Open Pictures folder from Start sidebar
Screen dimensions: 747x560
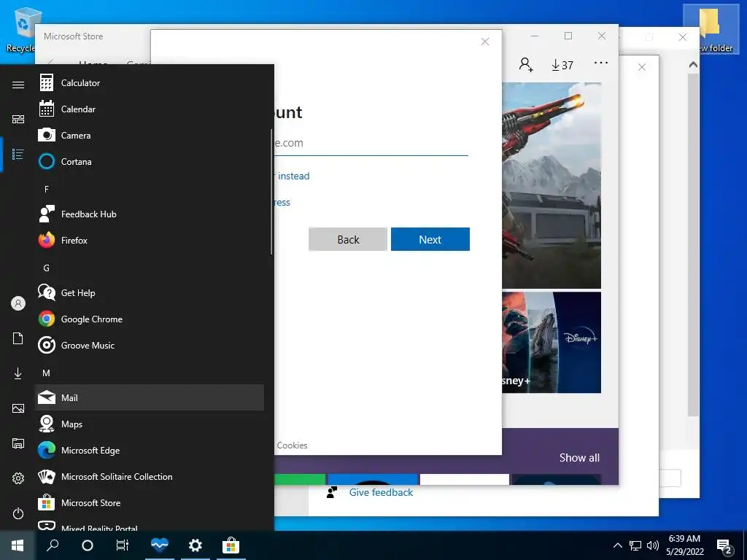tap(18, 408)
